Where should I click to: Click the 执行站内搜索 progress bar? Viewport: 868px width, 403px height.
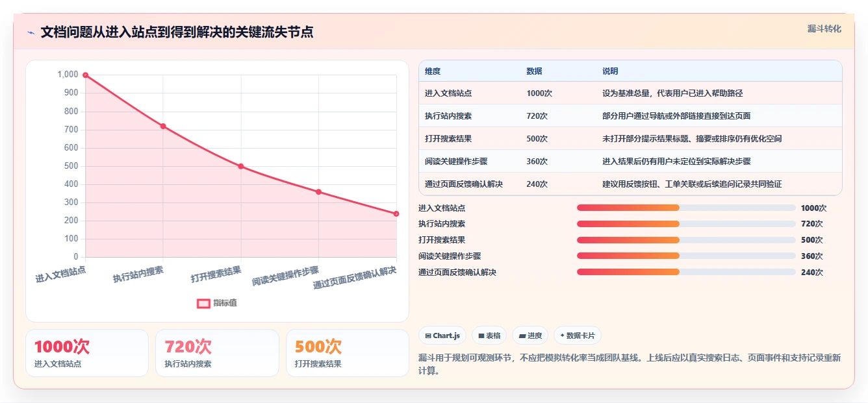(x=686, y=224)
